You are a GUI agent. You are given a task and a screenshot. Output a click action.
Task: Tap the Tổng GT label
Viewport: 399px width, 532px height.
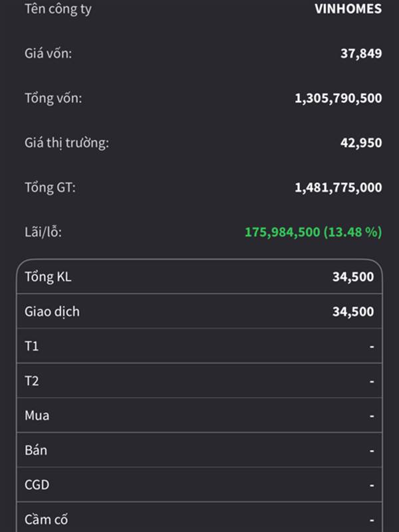pos(50,188)
